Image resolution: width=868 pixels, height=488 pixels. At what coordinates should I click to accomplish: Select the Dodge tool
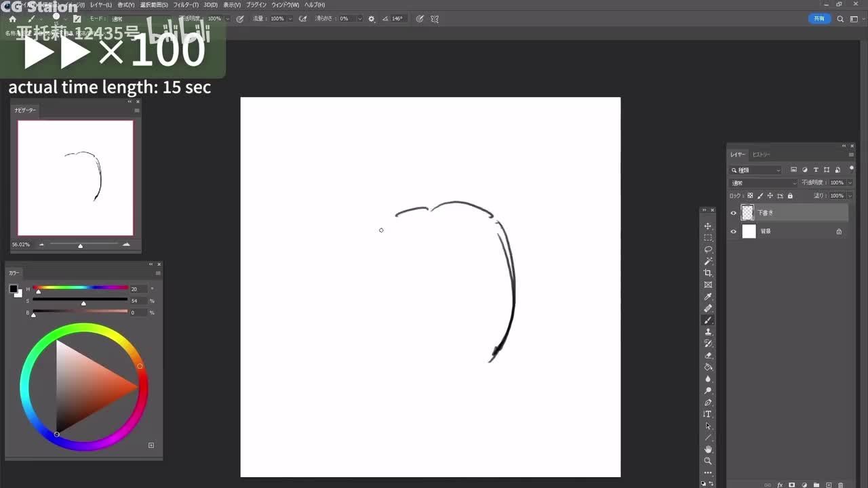pyautogui.click(x=708, y=390)
